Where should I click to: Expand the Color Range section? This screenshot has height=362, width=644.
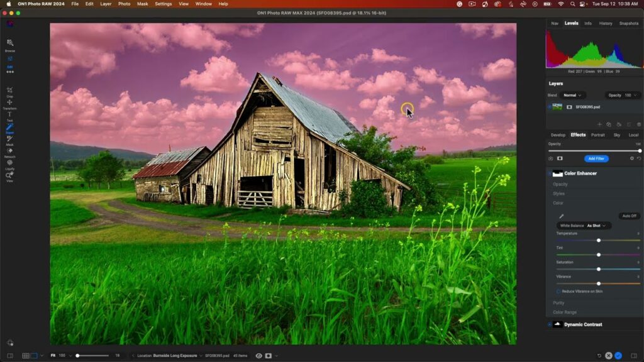tap(566, 312)
